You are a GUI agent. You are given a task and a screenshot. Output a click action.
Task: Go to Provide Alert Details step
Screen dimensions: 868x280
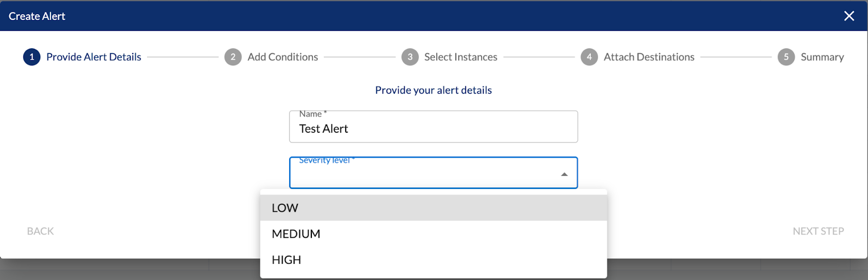(94, 57)
